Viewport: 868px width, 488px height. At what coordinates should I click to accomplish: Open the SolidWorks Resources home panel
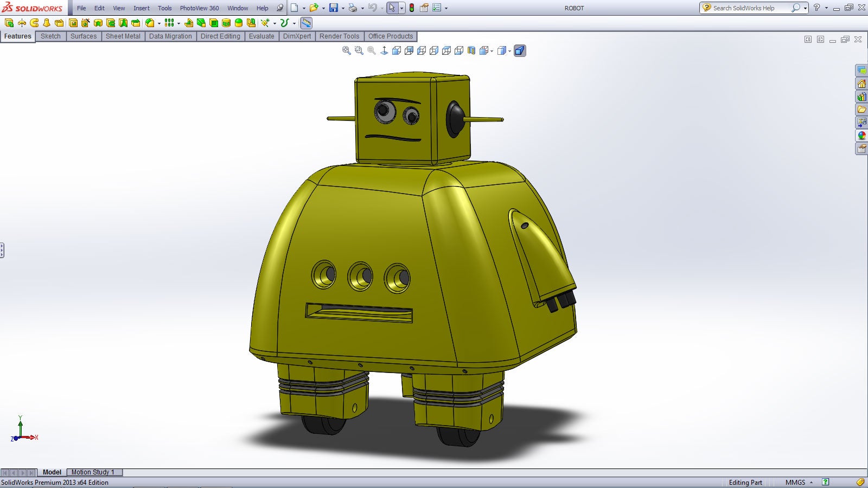tap(861, 83)
